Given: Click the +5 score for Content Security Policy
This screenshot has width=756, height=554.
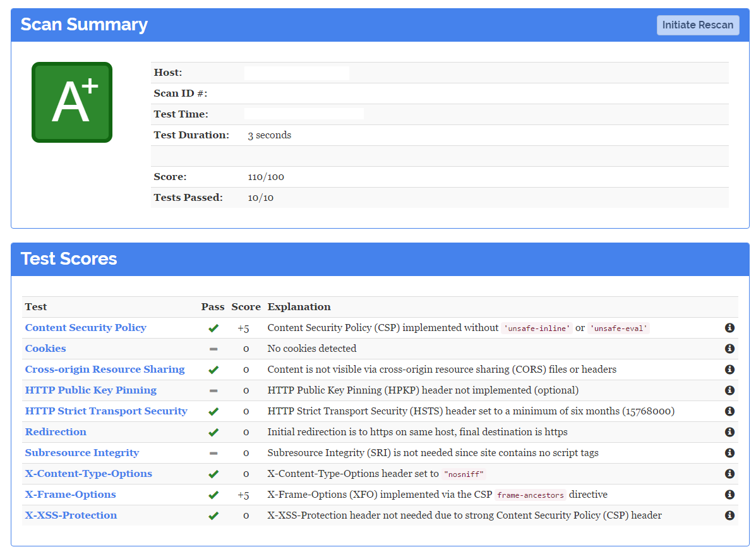Looking at the screenshot, I should click(x=244, y=328).
